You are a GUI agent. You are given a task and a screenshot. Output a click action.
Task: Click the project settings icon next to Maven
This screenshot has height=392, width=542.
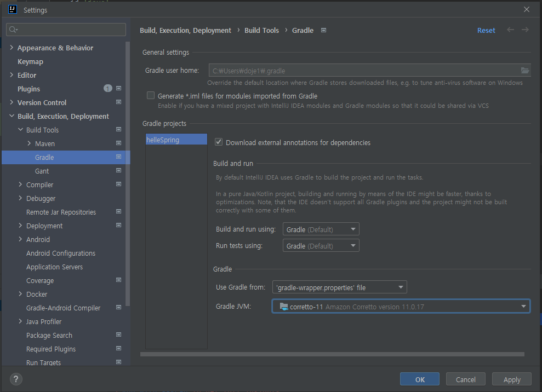[x=118, y=143]
